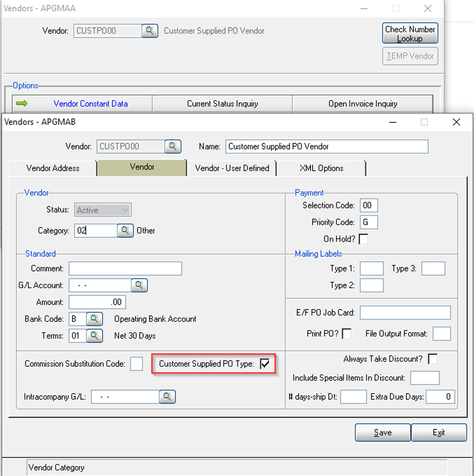The width and height of the screenshot is (474, 476).
Task: Click Include Special Items In Discount field
Action: pos(425,378)
